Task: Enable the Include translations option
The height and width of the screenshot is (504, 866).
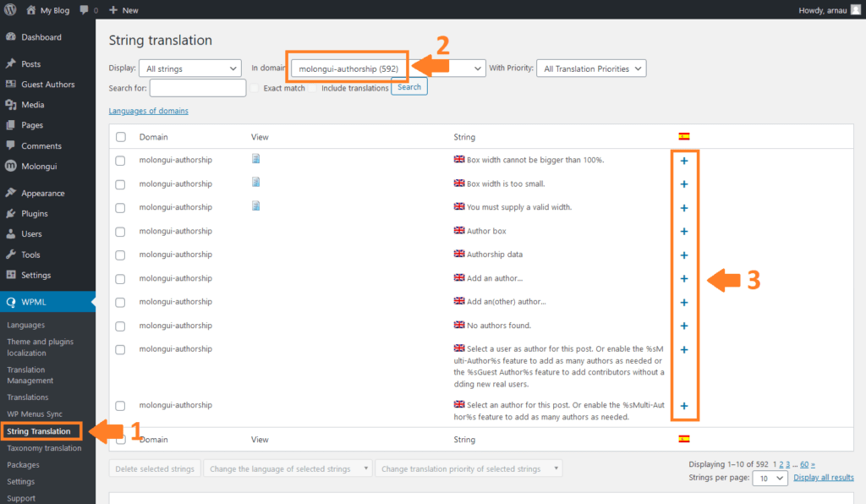Action: pyautogui.click(x=313, y=88)
